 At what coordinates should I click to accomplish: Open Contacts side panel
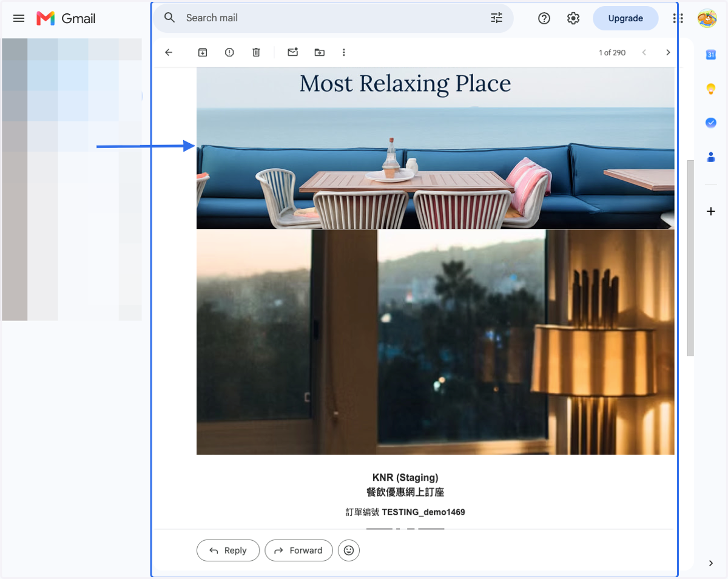711,157
